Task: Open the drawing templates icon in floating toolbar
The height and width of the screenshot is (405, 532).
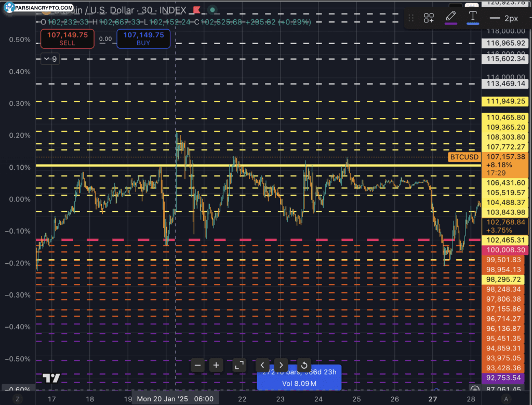Action: coord(429,18)
